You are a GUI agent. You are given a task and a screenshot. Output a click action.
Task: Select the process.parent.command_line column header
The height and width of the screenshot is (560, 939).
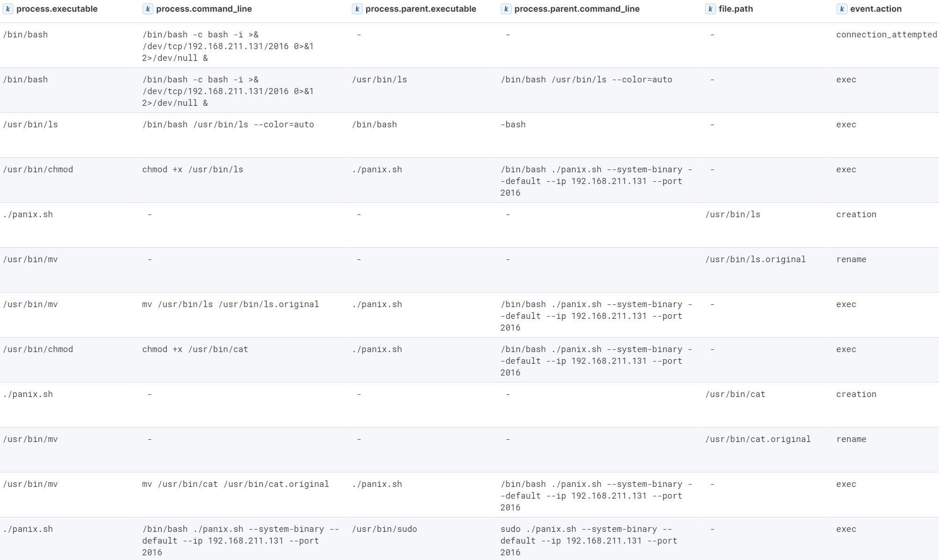pyautogui.click(x=577, y=9)
